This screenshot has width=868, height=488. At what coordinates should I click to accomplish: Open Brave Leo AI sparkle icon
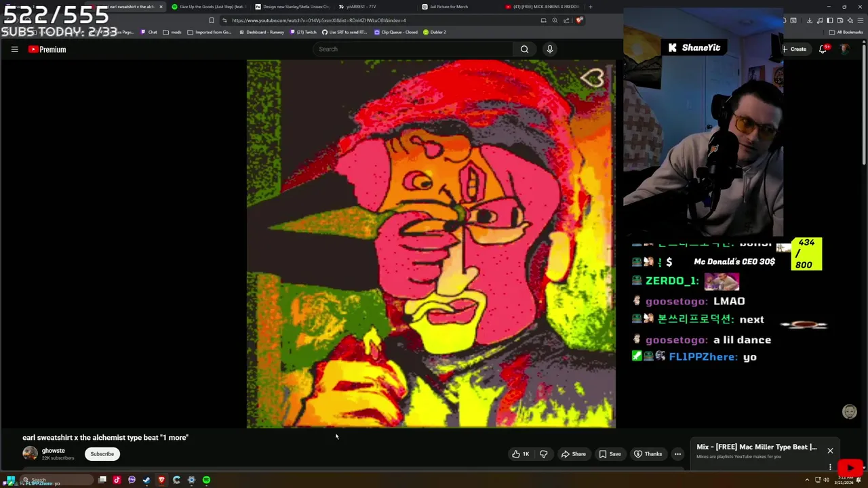coord(850,20)
